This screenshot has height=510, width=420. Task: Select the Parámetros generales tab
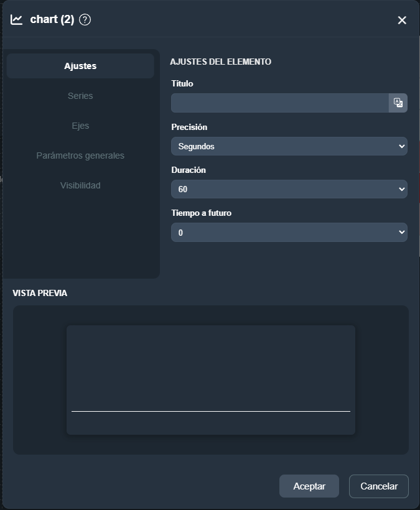[80, 155]
